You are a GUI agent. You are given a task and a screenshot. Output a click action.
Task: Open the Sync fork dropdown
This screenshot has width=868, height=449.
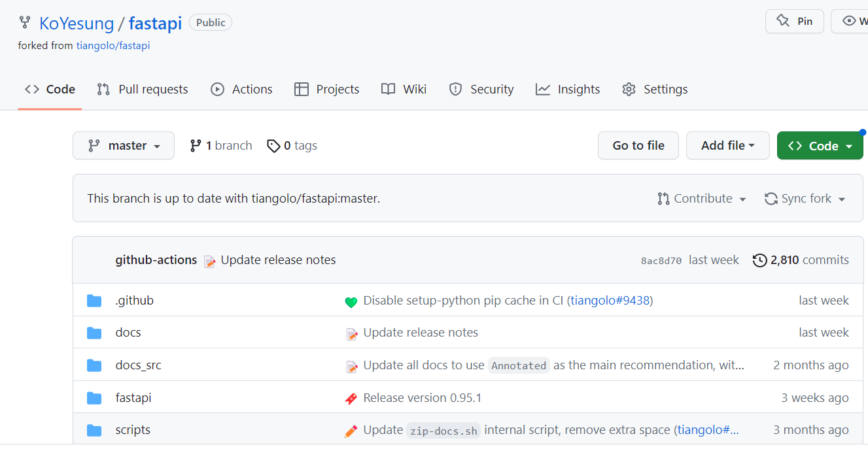tap(805, 199)
